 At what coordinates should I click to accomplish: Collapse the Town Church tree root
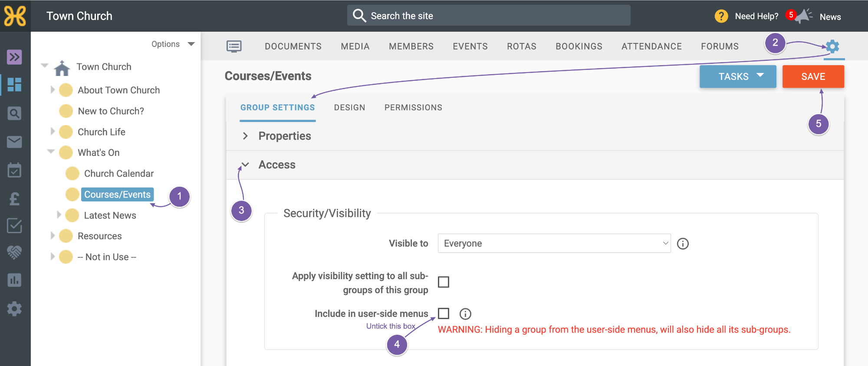coord(45,66)
